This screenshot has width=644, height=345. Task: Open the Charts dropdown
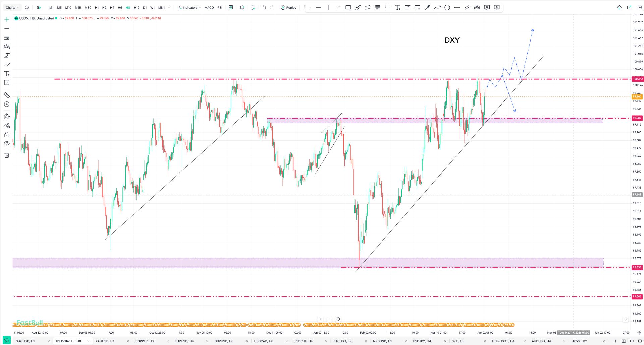click(x=12, y=7)
